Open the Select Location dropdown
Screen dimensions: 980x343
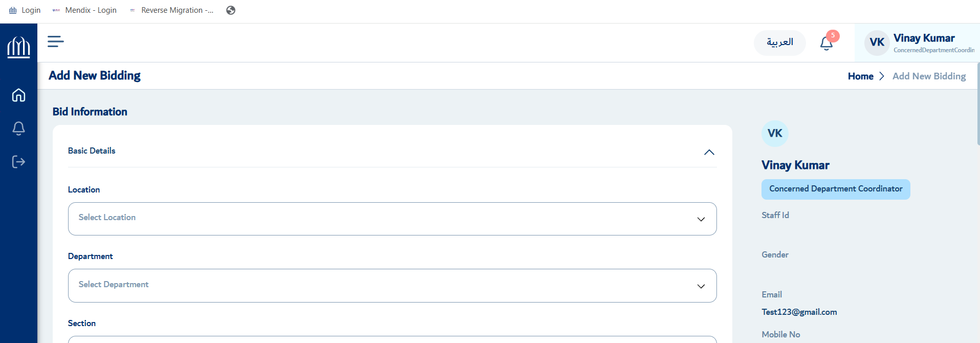tap(392, 219)
